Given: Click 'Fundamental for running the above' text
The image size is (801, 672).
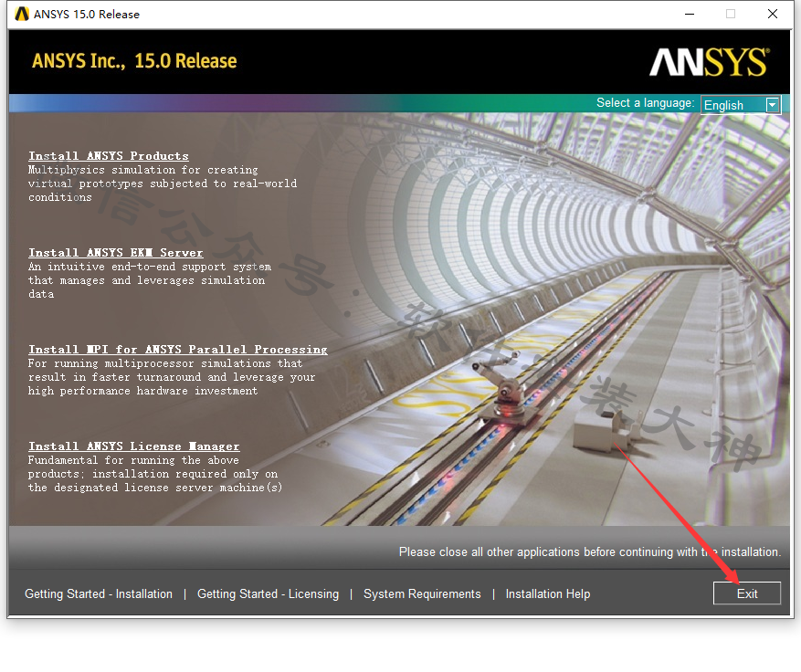Looking at the screenshot, I should pos(133,460).
